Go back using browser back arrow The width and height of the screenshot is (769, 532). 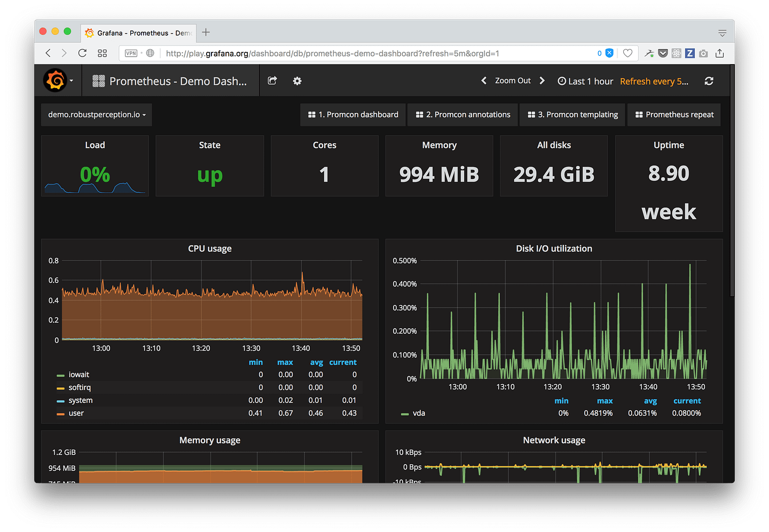pyautogui.click(x=48, y=53)
